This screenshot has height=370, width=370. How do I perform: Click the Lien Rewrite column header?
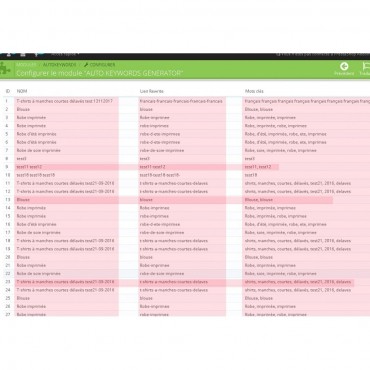pos(152,91)
